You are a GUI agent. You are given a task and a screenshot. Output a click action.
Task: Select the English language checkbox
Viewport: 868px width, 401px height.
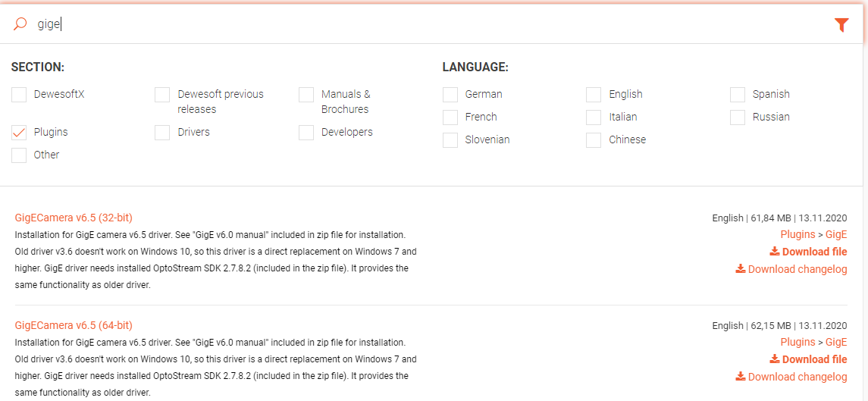pyautogui.click(x=594, y=95)
